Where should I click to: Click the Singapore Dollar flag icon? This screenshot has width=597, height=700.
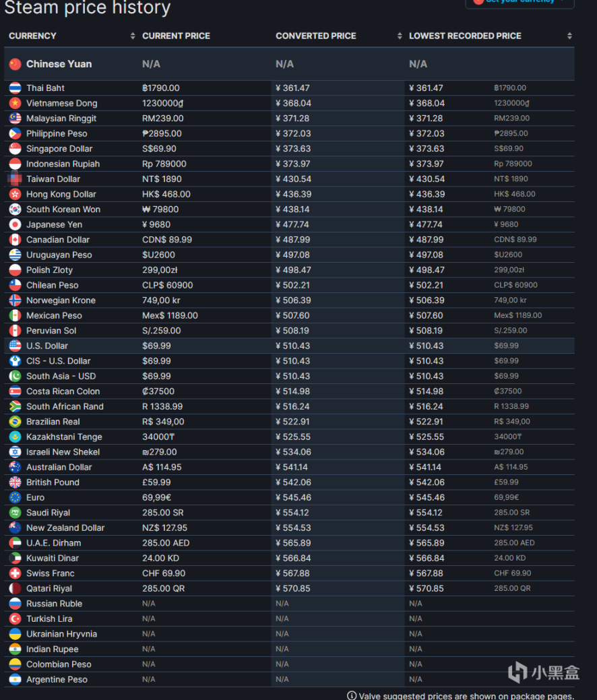(15, 149)
